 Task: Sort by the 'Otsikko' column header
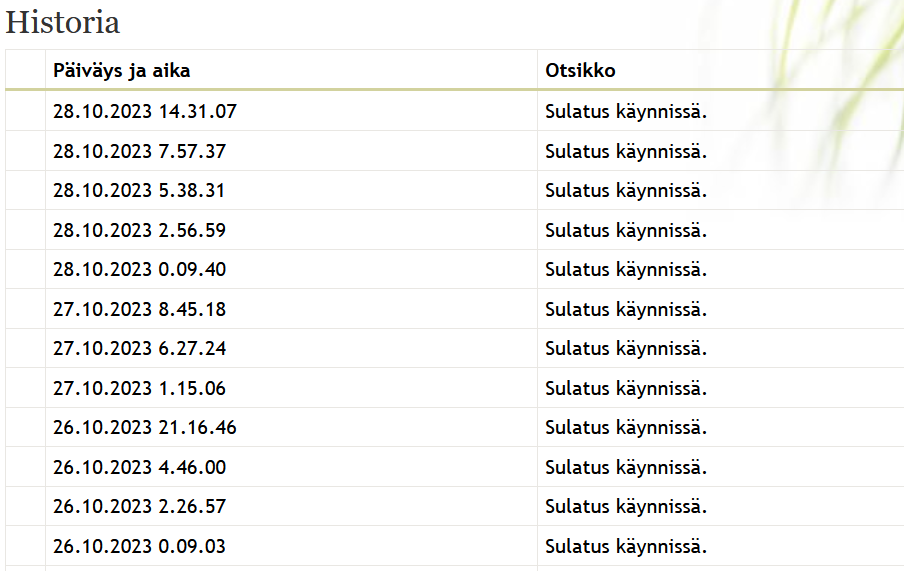[x=580, y=71]
